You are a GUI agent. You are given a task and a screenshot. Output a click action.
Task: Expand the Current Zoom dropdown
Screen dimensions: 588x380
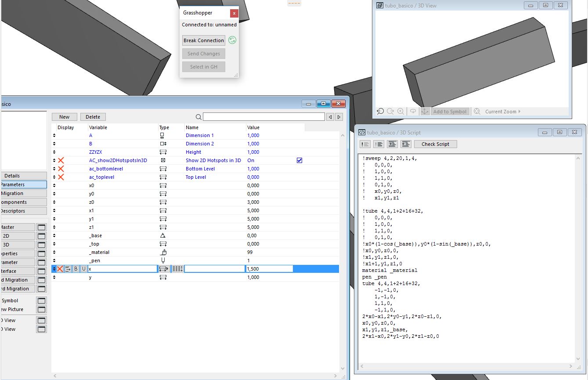[x=503, y=112]
